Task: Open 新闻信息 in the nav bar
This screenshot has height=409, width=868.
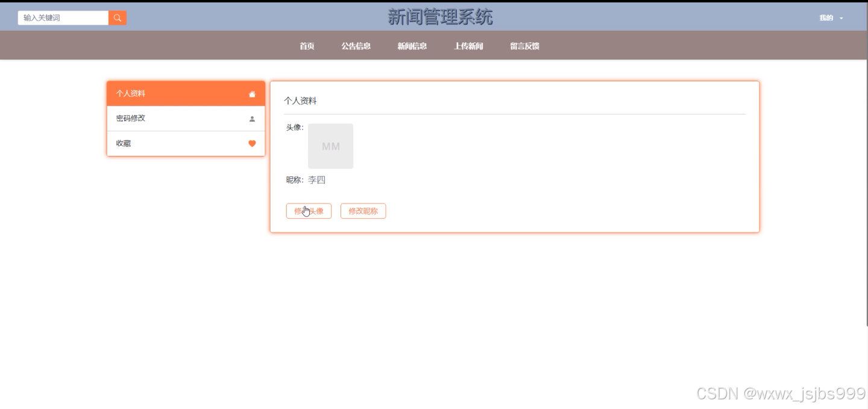Action: 412,46
